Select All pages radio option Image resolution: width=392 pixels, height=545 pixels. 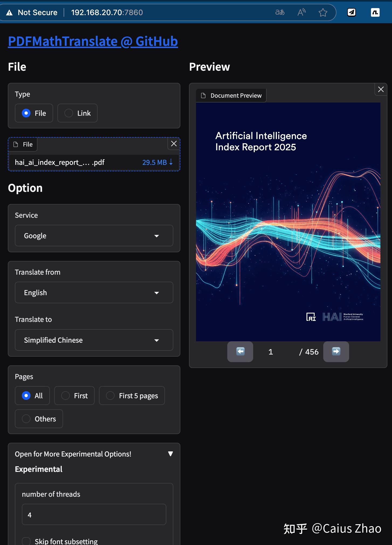26,396
